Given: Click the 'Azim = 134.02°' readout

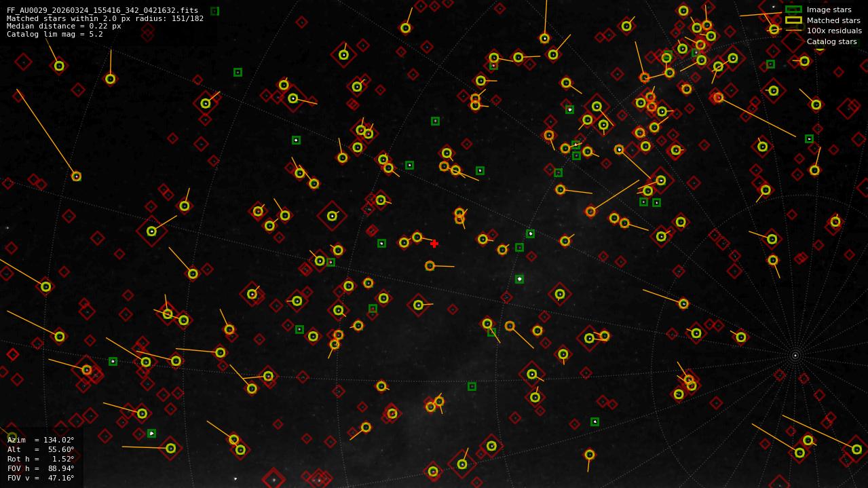Looking at the screenshot, I should coord(41,440).
